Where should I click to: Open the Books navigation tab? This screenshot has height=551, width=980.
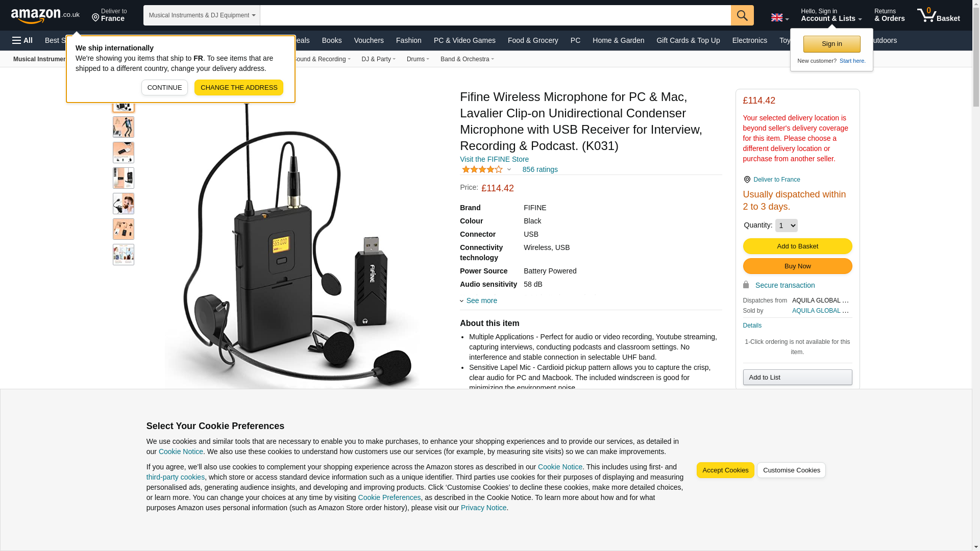(332, 40)
